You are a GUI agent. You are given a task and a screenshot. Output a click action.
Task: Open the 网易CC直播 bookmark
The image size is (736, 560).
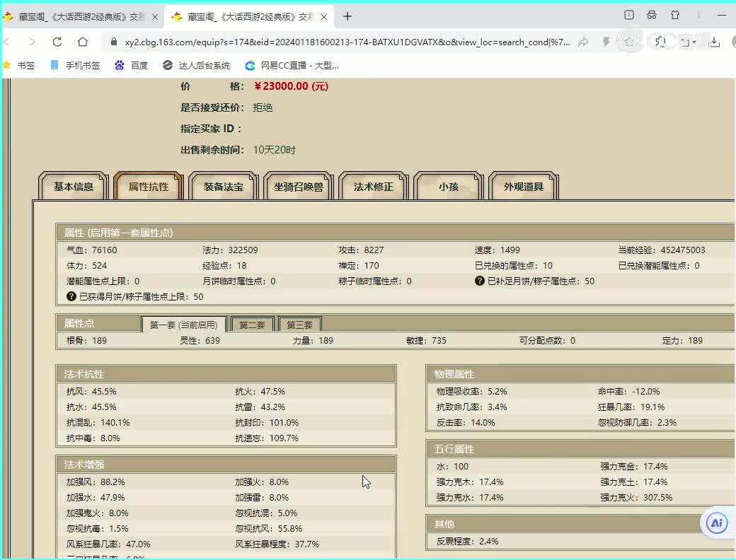click(292, 65)
